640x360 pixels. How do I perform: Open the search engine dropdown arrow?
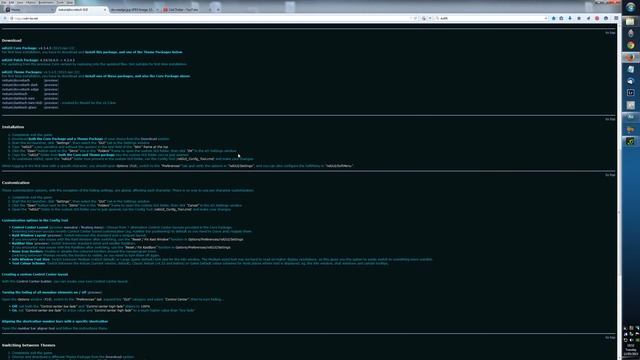(429, 18)
